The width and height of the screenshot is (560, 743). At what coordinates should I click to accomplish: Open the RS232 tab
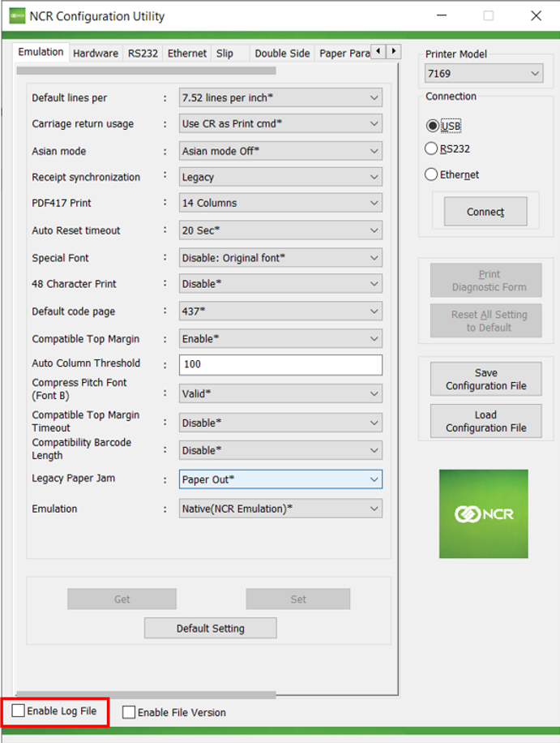pos(143,53)
